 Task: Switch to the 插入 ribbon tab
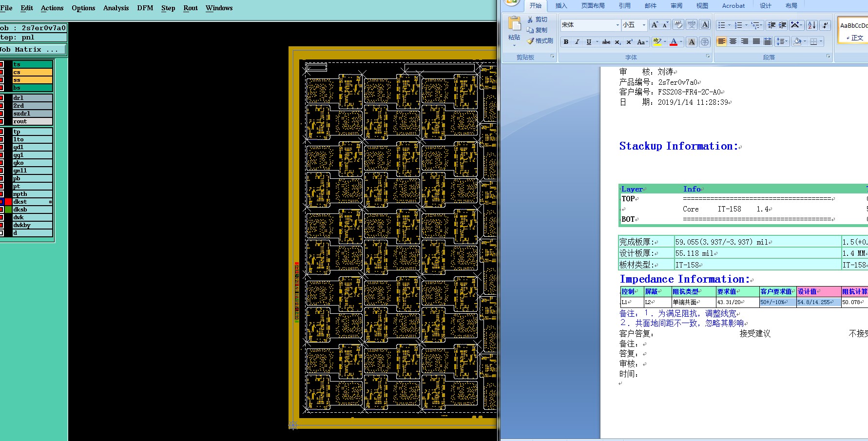(x=561, y=6)
